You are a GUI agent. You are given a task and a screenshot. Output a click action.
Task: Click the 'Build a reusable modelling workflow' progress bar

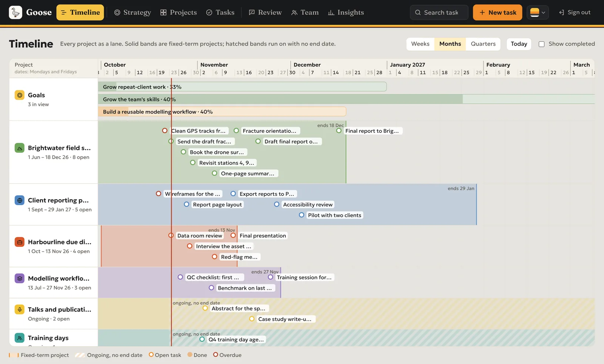pos(222,112)
